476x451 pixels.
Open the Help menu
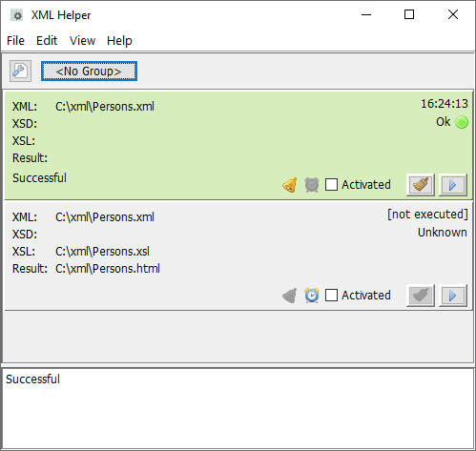[119, 41]
